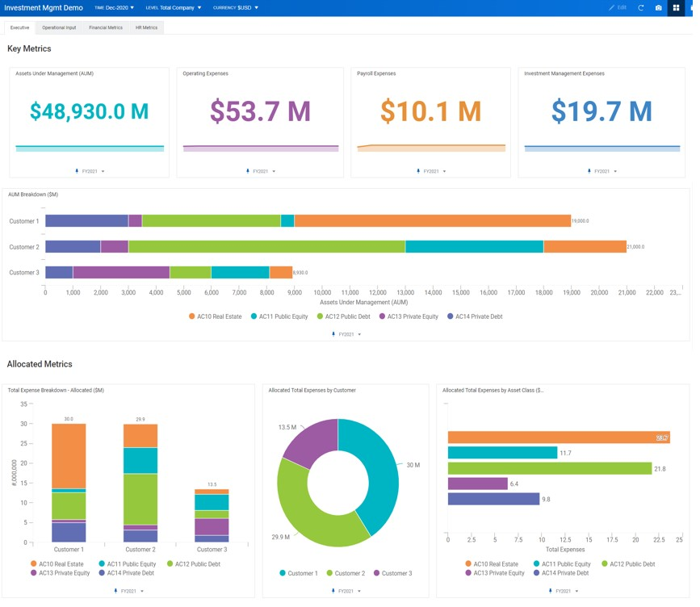
Task: Open the apps grid icon in the header
Action: [677, 7]
